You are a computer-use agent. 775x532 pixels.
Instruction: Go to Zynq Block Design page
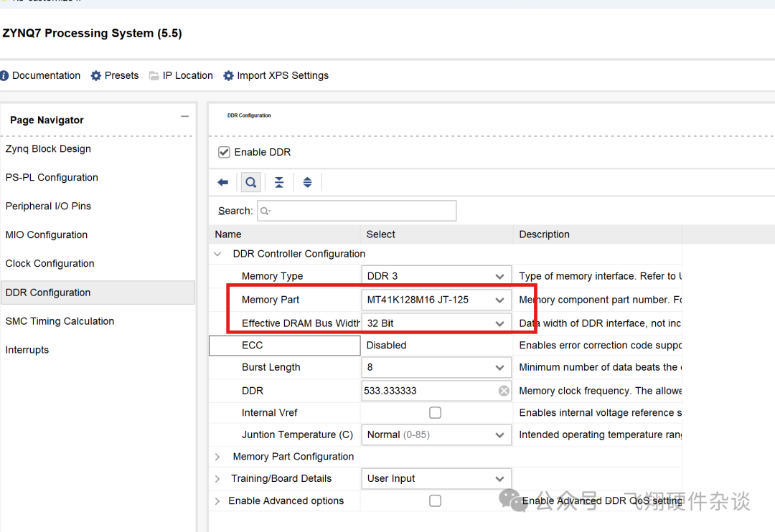coord(49,148)
